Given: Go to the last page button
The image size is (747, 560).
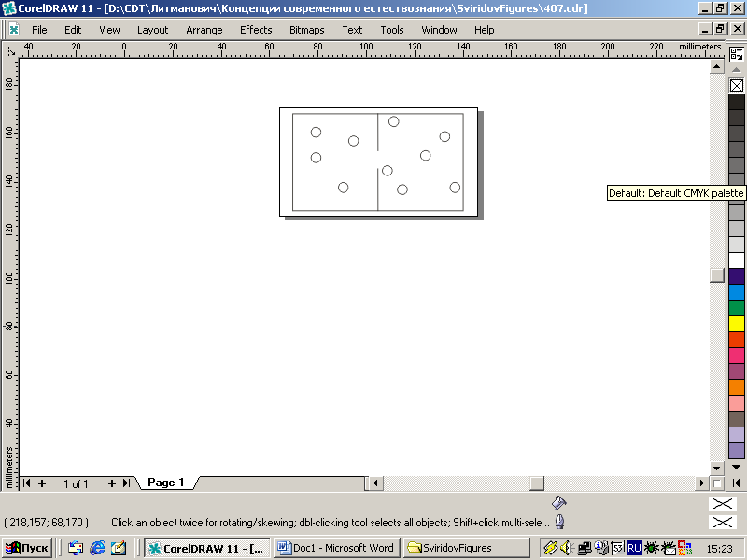Looking at the screenshot, I should pos(126,483).
